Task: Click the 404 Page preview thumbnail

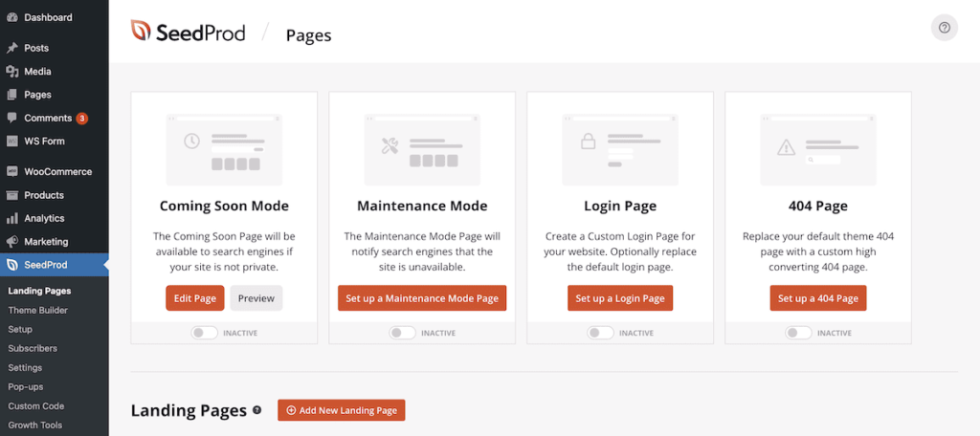Action: coord(818,149)
